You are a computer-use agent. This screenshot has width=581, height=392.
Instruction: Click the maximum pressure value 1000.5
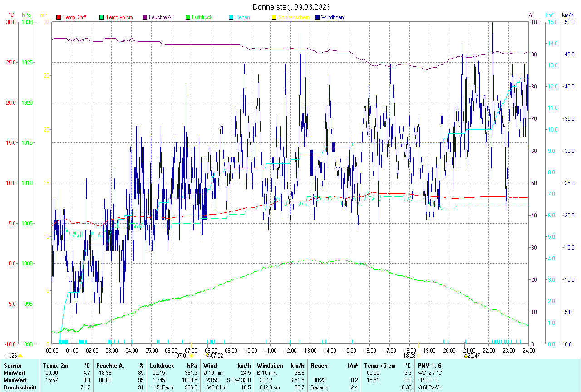tap(189, 380)
